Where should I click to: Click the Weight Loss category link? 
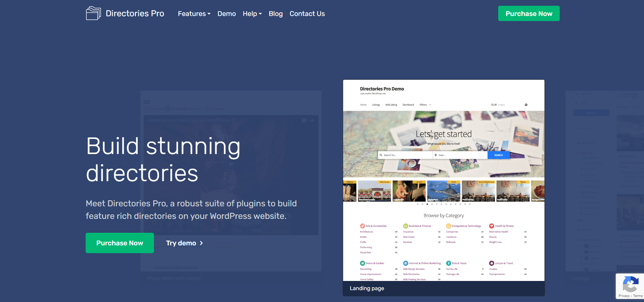tap(495, 242)
